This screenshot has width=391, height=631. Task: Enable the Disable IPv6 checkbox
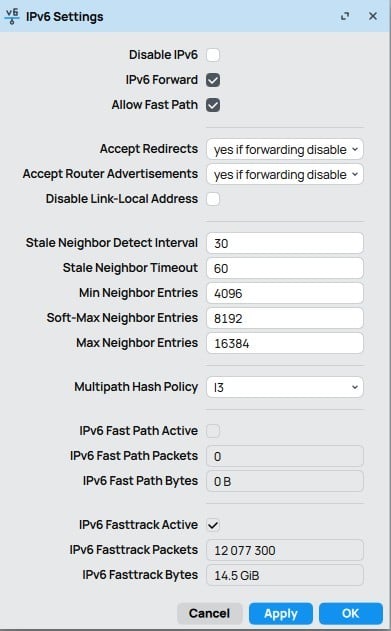(x=213, y=55)
